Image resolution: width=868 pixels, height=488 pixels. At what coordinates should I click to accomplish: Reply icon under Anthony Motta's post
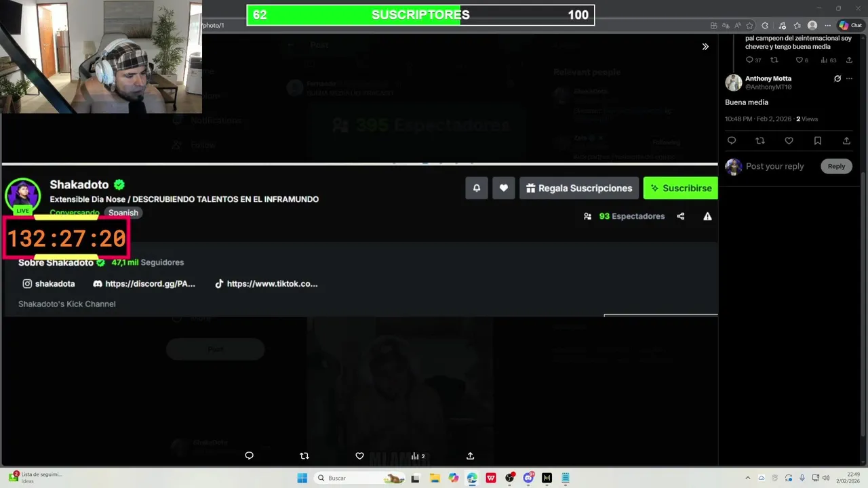point(732,140)
